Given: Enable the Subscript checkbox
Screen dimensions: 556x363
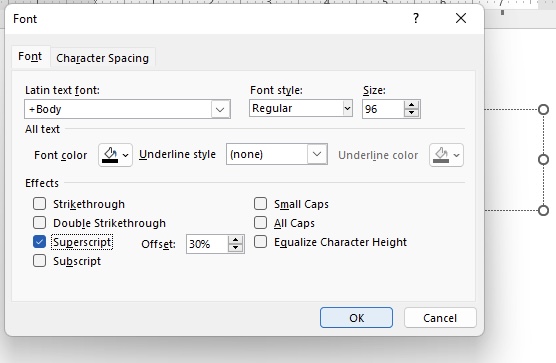Looking at the screenshot, I should [x=39, y=261].
